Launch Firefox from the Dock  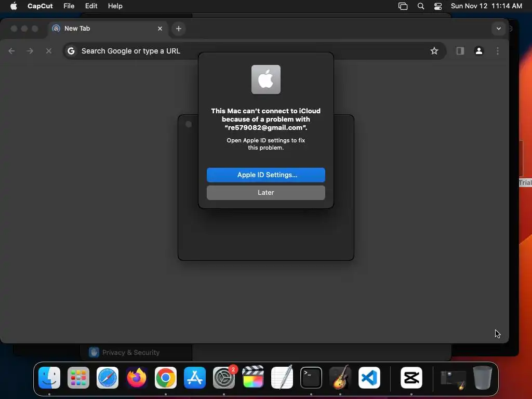[x=137, y=378]
